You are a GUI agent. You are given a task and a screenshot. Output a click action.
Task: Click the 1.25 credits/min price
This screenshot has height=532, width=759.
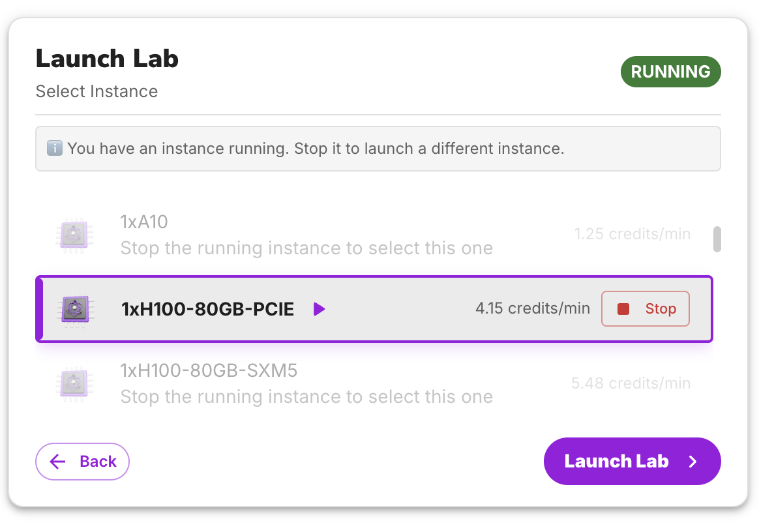[x=632, y=234]
